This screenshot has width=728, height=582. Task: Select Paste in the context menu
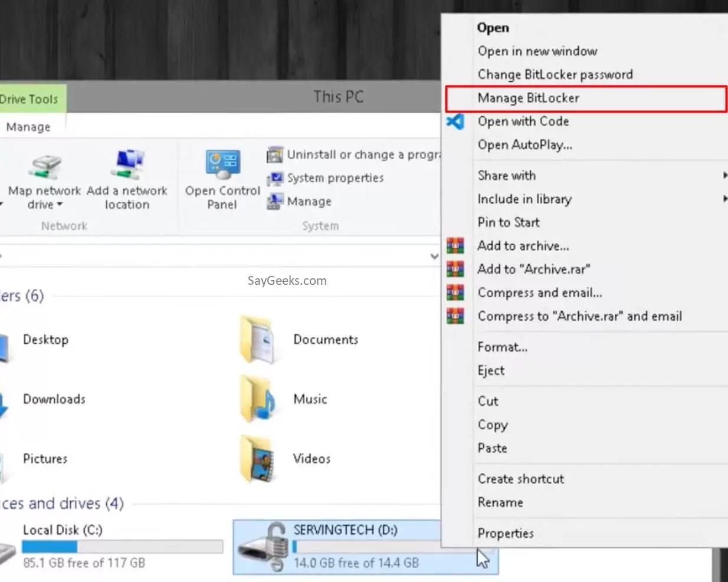[x=493, y=449]
